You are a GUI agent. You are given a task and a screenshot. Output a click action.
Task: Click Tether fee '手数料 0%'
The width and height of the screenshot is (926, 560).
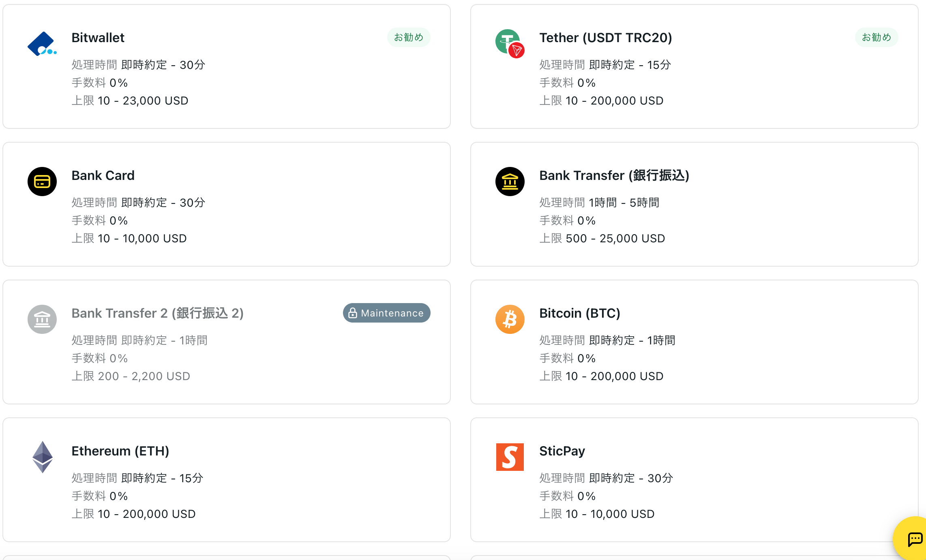(568, 83)
